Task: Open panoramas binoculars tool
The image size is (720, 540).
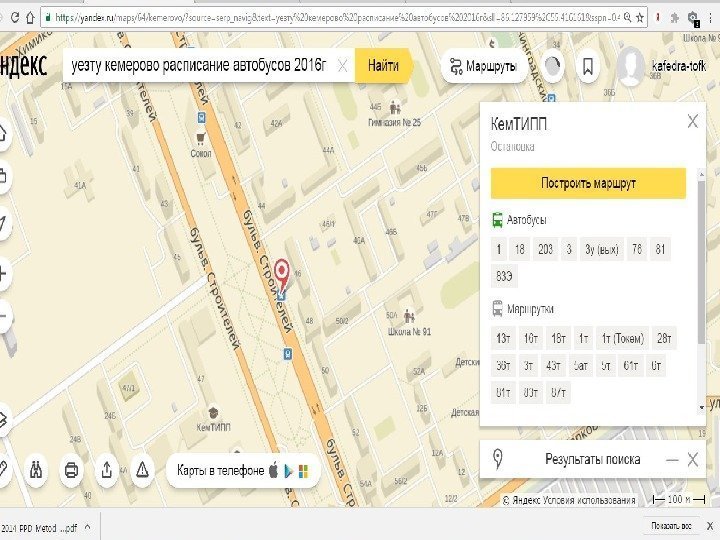Action: pos(36,470)
